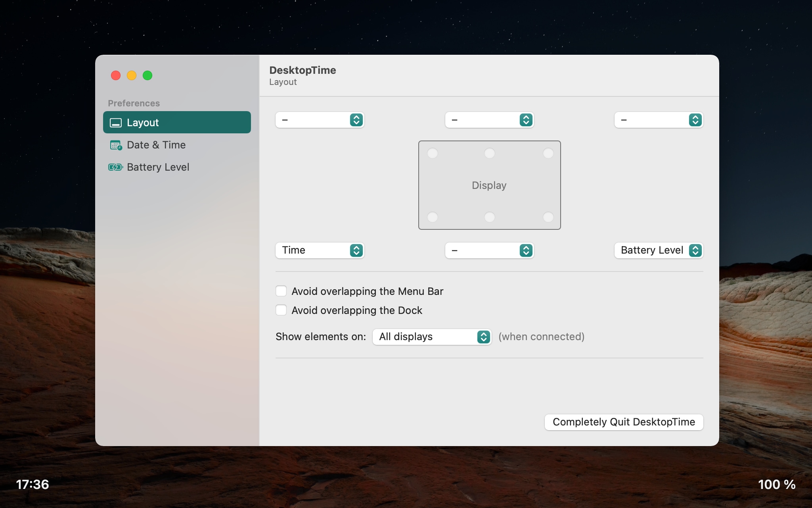812x508 pixels.
Task: Click the Layout sidebar icon
Action: (116, 123)
